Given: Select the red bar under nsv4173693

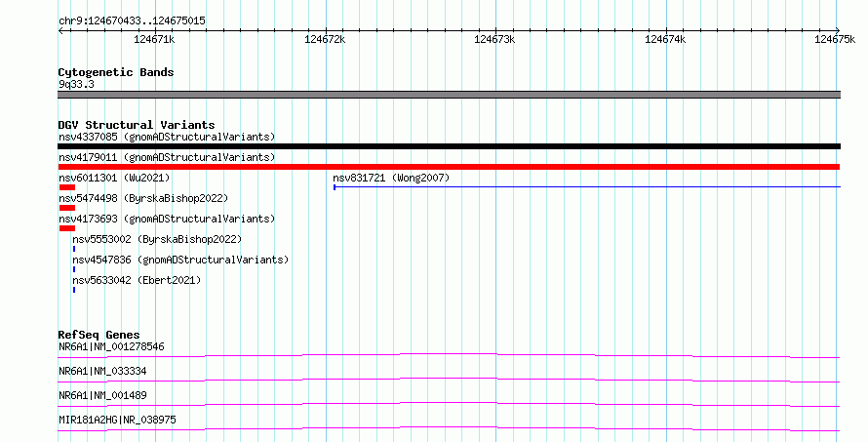Looking at the screenshot, I should [66, 228].
